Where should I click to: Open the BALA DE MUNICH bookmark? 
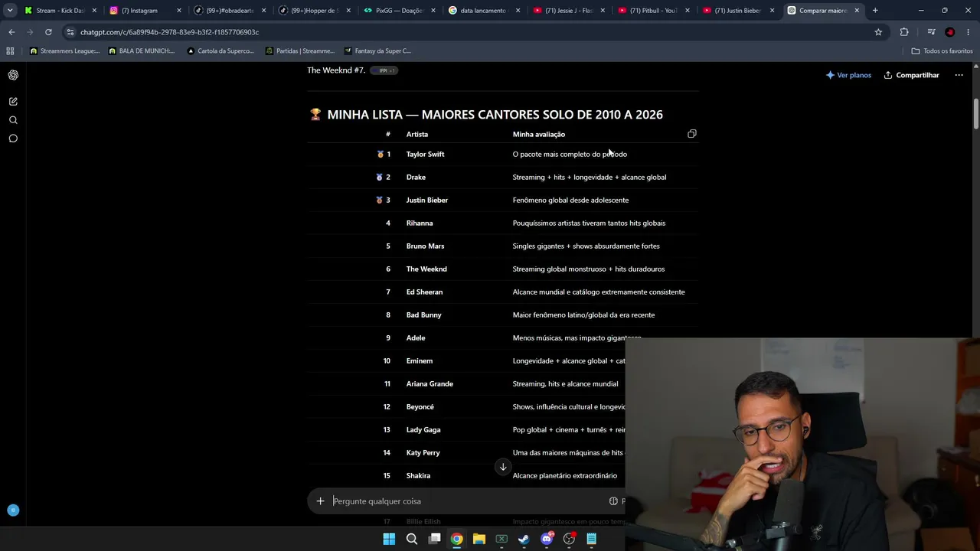click(x=142, y=51)
